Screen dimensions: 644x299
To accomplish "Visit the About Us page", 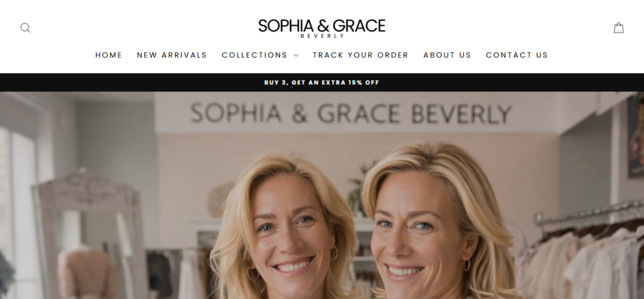I will (447, 55).
